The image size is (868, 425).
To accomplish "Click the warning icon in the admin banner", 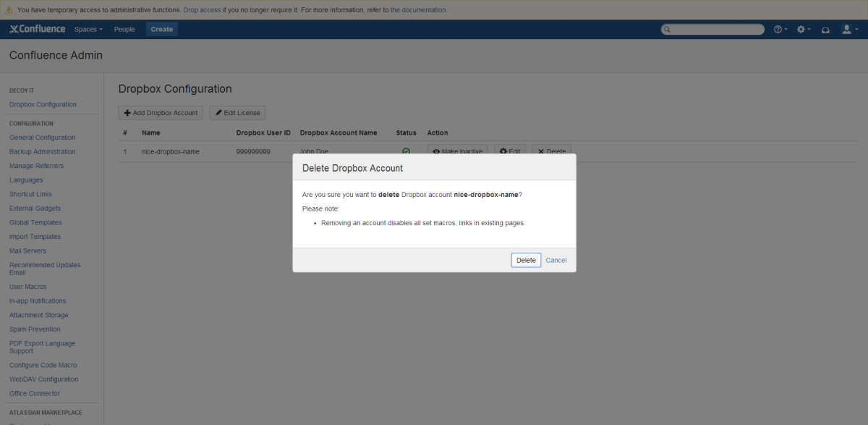I will point(8,10).
